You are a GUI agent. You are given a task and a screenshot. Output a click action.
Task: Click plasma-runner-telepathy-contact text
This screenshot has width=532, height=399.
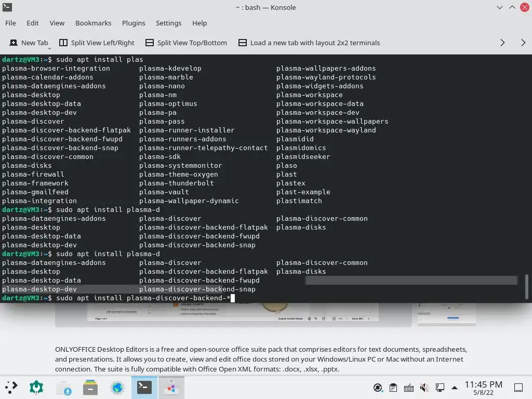[x=204, y=148]
